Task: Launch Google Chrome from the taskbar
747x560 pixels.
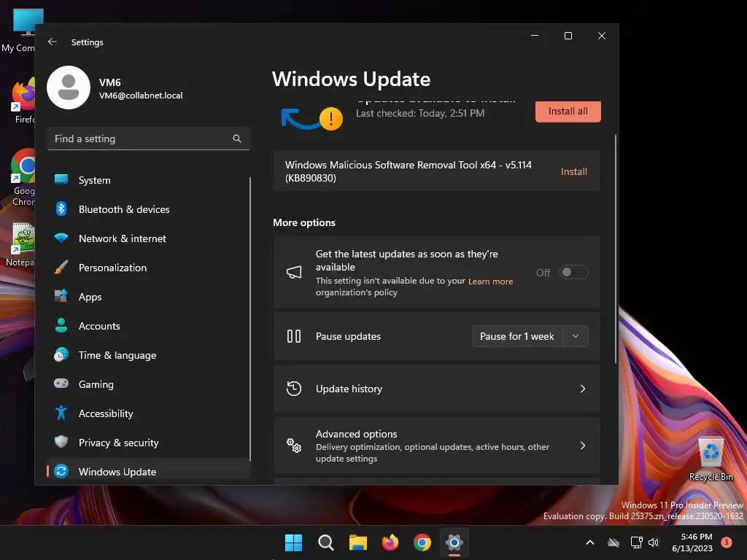Action: click(x=422, y=542)
